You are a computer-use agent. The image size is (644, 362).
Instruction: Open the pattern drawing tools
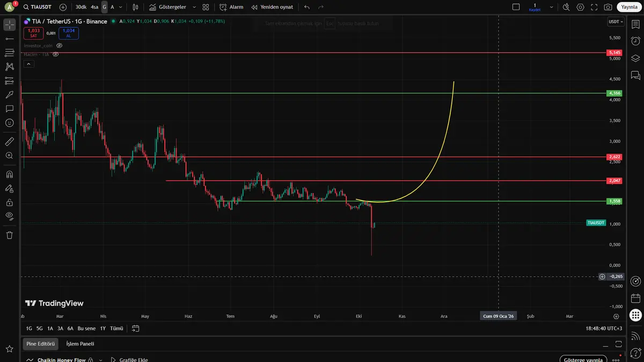[x=9, y=67]
